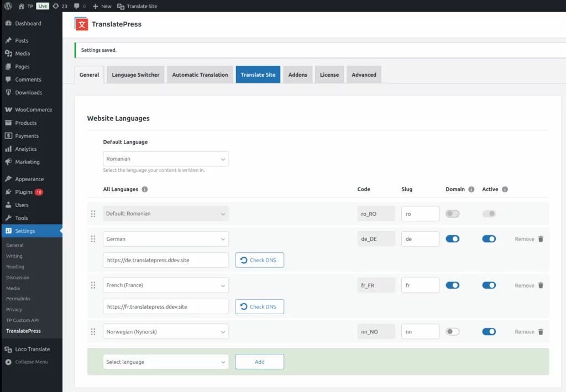Open comments bubble icon in admin bar
The width and height of the screenshot is (566, 392).
[77, 6]
